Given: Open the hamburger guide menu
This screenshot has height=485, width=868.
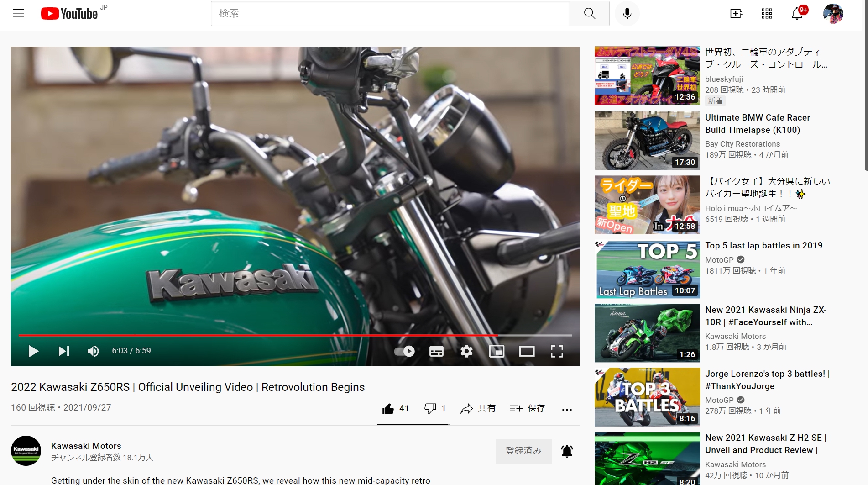Looking at the screenshot, I should (19, 13).
